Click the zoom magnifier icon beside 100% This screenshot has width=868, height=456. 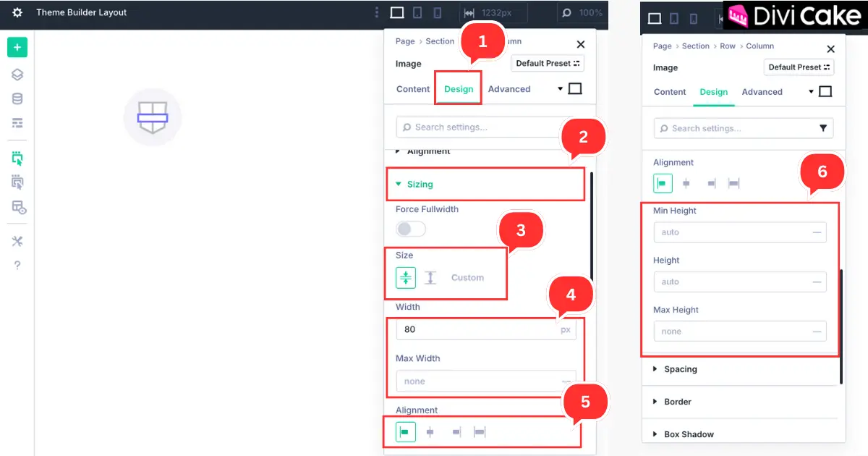click(566, 13)
